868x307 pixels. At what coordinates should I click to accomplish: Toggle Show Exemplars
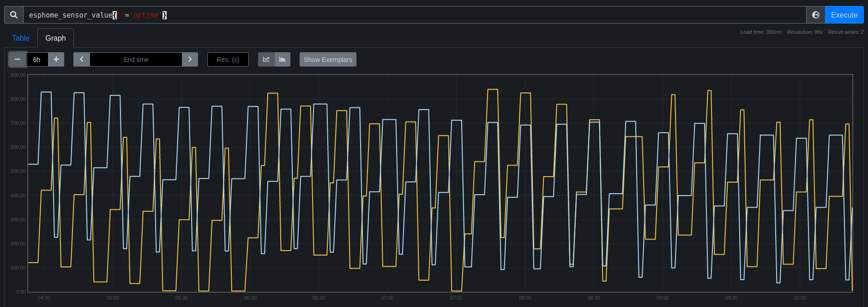(328, 59)
